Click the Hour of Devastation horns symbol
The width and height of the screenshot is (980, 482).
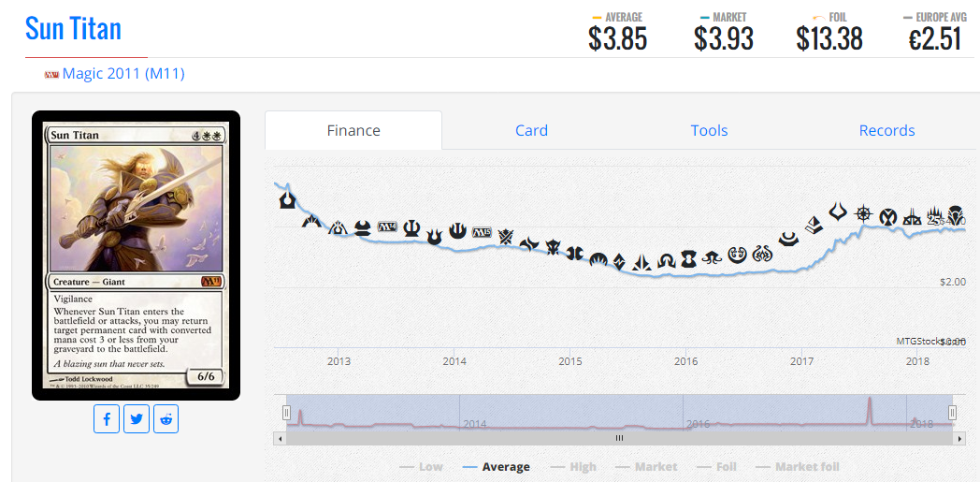pos(838,212)
